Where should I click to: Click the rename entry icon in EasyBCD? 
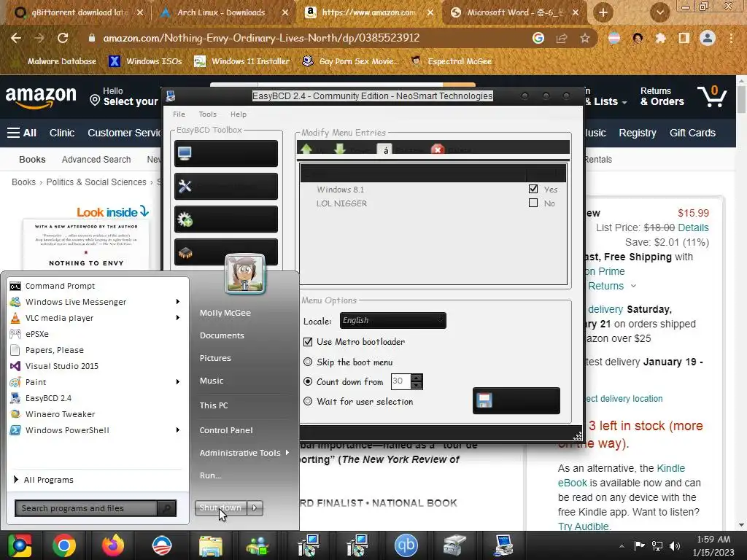pos(385,149)
